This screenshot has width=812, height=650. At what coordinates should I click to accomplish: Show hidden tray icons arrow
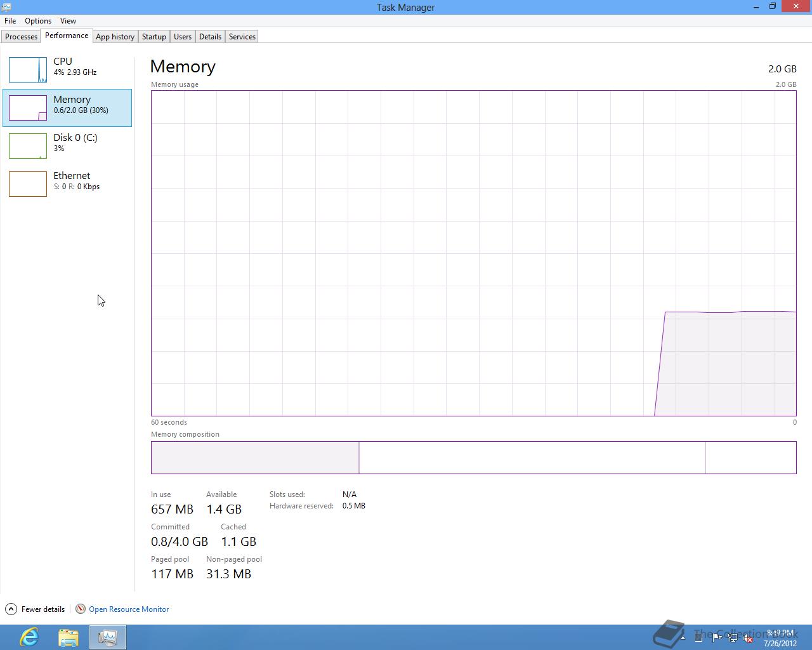[683, 638]
